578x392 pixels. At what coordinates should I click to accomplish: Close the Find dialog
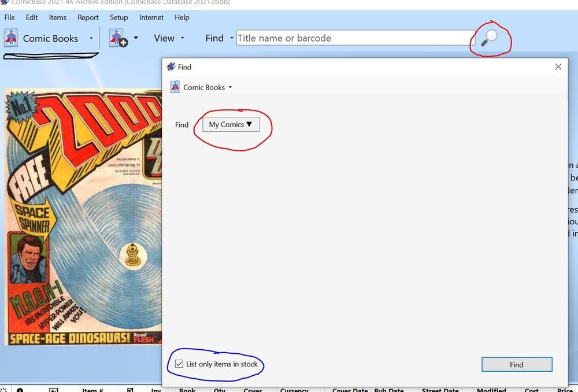tap(558, 67)
